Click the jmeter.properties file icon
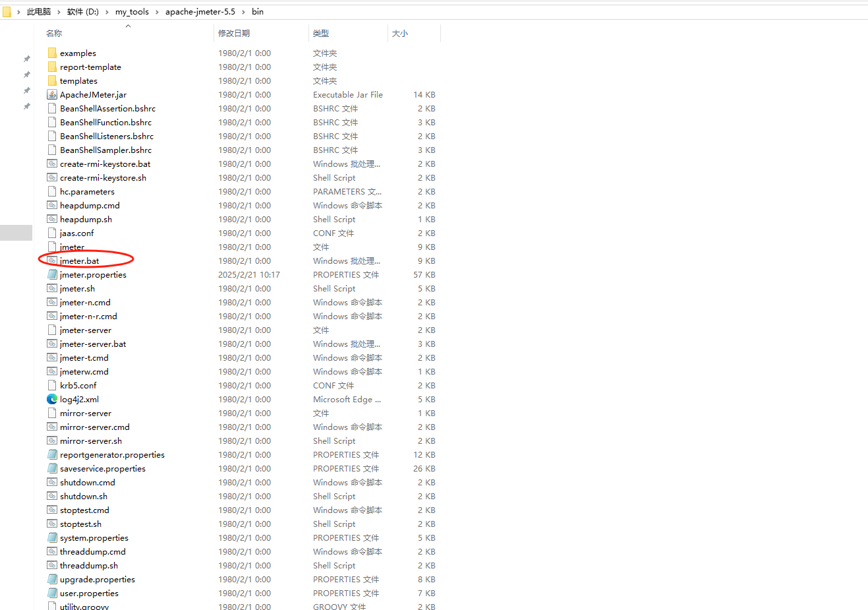Screen dimensions: 868x610 click(x=52, y=274)
